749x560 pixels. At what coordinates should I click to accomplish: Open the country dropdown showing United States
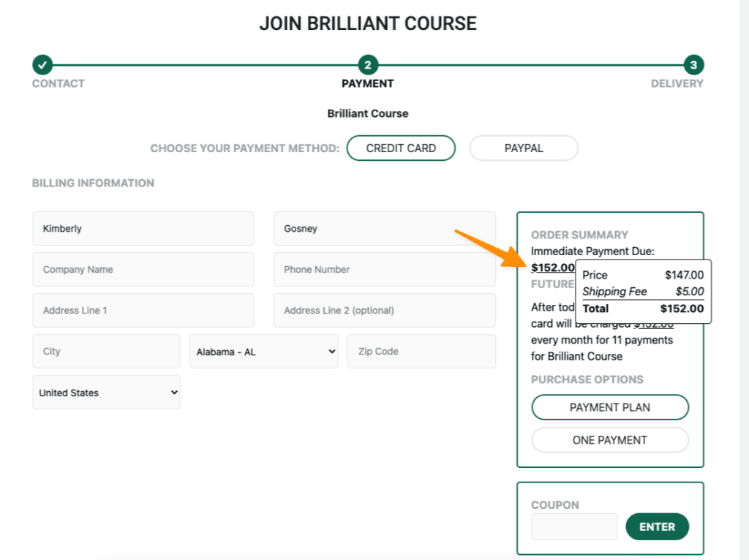(x=106, y=392)
